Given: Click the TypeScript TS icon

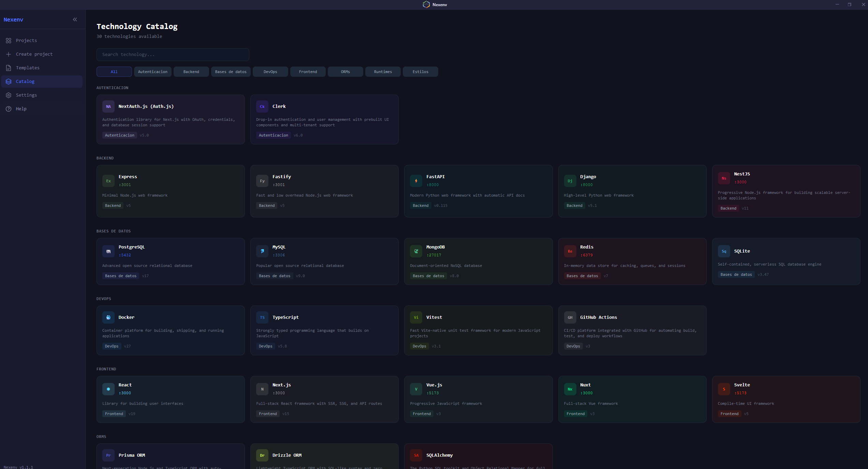Looking at the screenshot, I should [262, 317].
